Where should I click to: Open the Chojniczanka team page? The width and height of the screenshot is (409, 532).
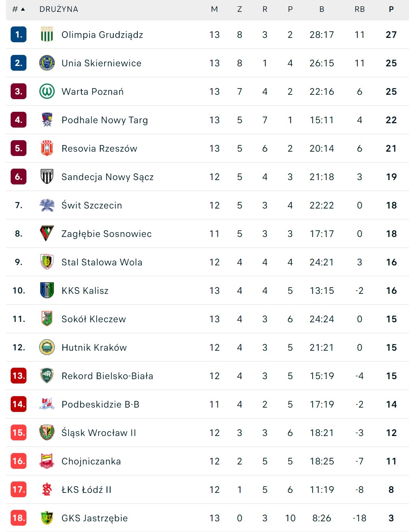pyautogui.click(x=91, y=461)
